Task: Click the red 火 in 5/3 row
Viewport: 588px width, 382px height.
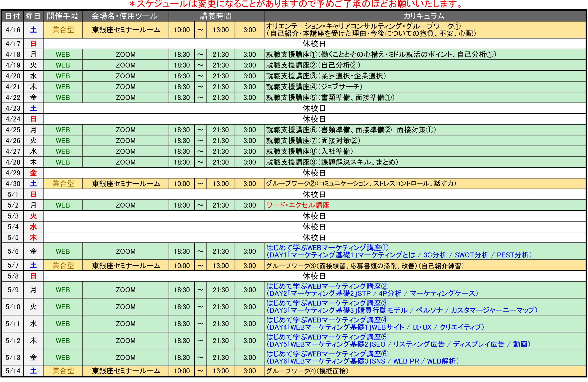Action: tap(33, 216)
